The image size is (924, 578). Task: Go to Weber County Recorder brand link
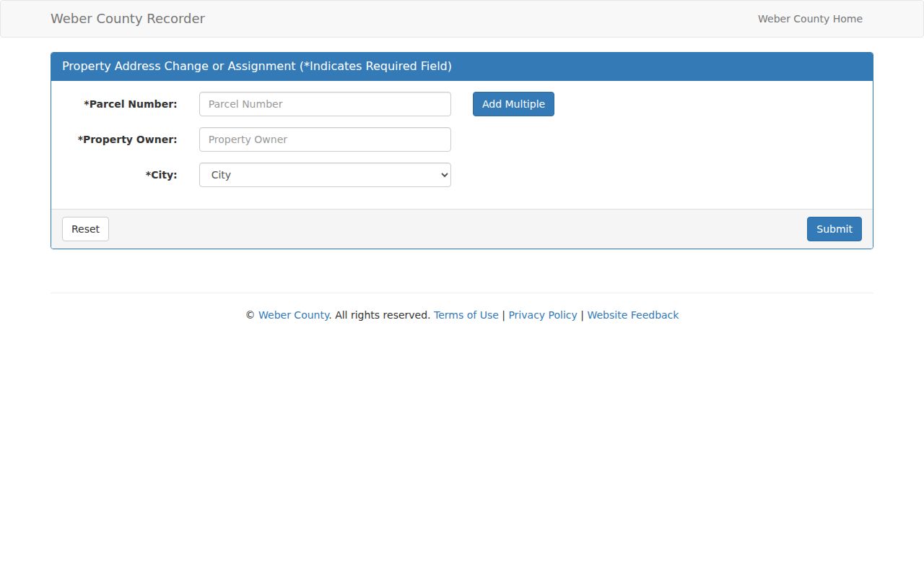pos(128,19)
